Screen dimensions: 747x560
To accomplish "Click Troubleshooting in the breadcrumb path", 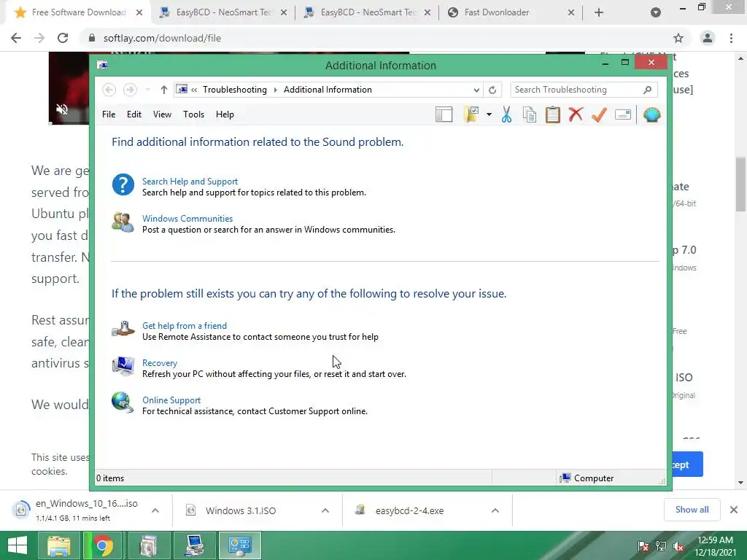I will (234, 90).
